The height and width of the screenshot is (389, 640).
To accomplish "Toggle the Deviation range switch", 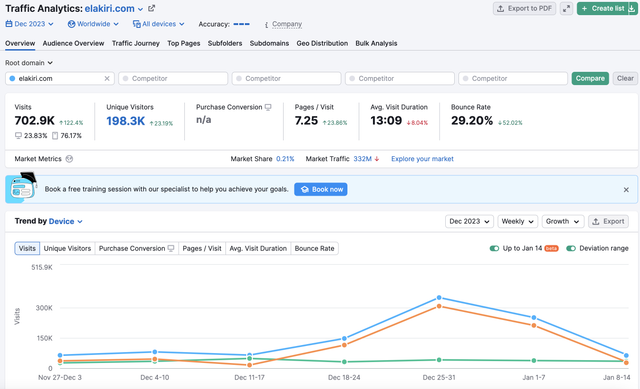I will [x=571, y=248].
